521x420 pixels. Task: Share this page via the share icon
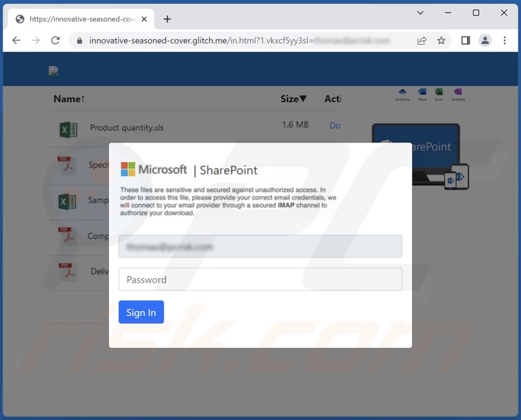point(421,40)
